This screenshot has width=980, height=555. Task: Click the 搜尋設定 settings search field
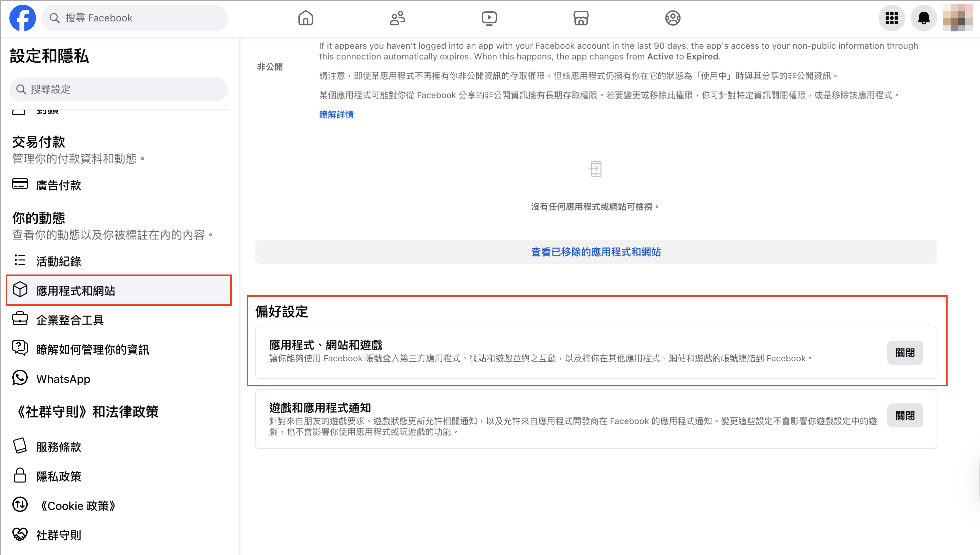119,89
